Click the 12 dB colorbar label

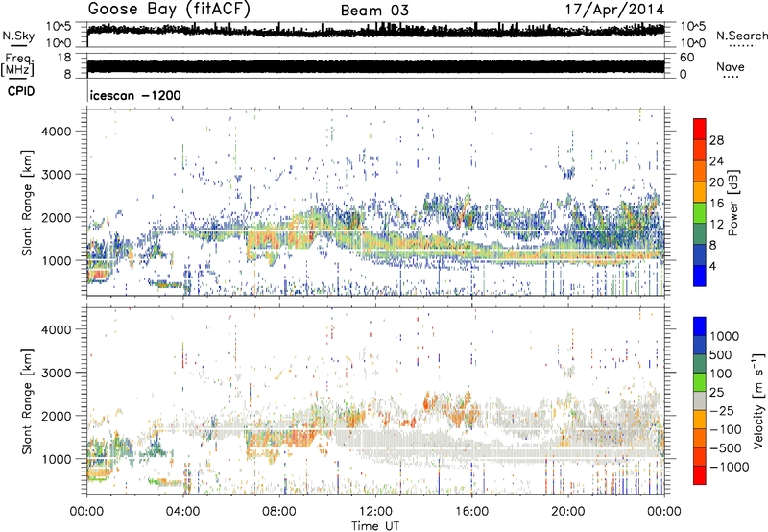click(716, 224)
